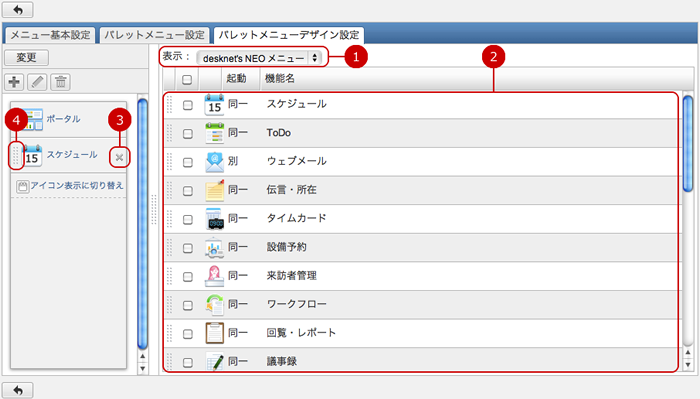Toggle the select-all checkbox in header

click(187, 79)
